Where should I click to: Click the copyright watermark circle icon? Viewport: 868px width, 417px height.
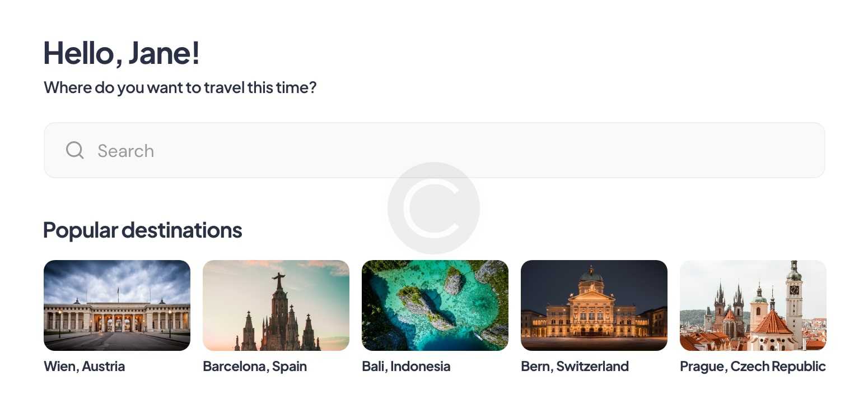pos(433,208)
